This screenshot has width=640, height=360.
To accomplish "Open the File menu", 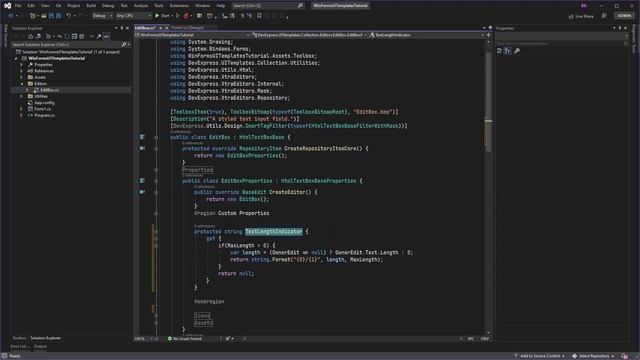I will click(18, 6).
